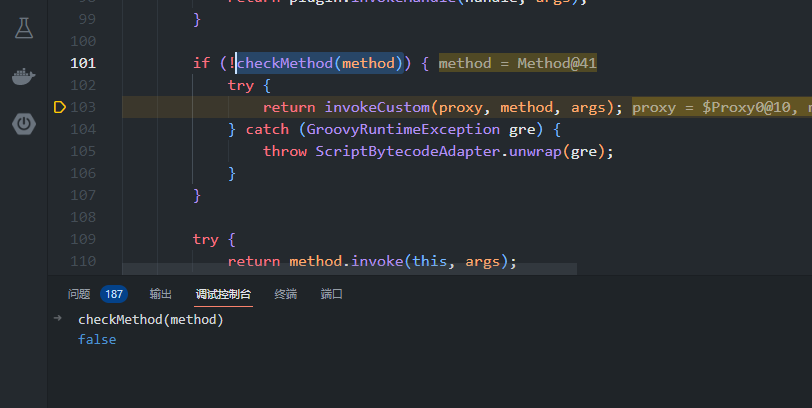The height and width of the screenshot is (408, 812).
Task: Toggle a breakpoint on line 105 gutter
Action: [x=59, y=151]
